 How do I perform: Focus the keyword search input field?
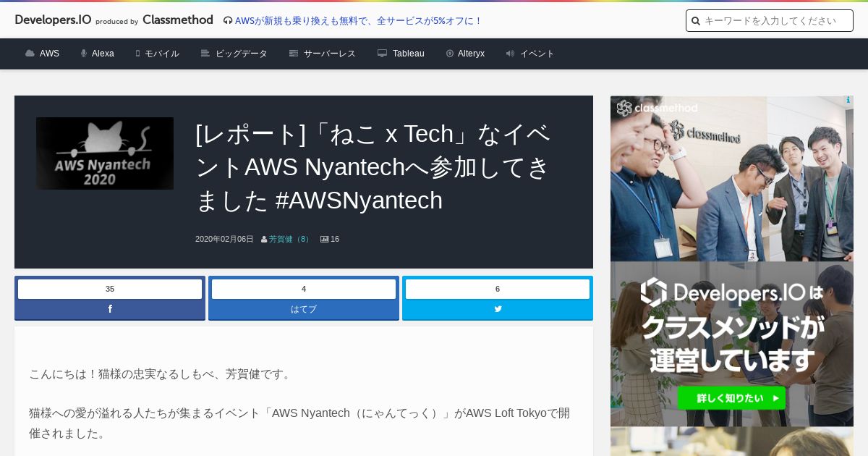[x=770, y=21]
